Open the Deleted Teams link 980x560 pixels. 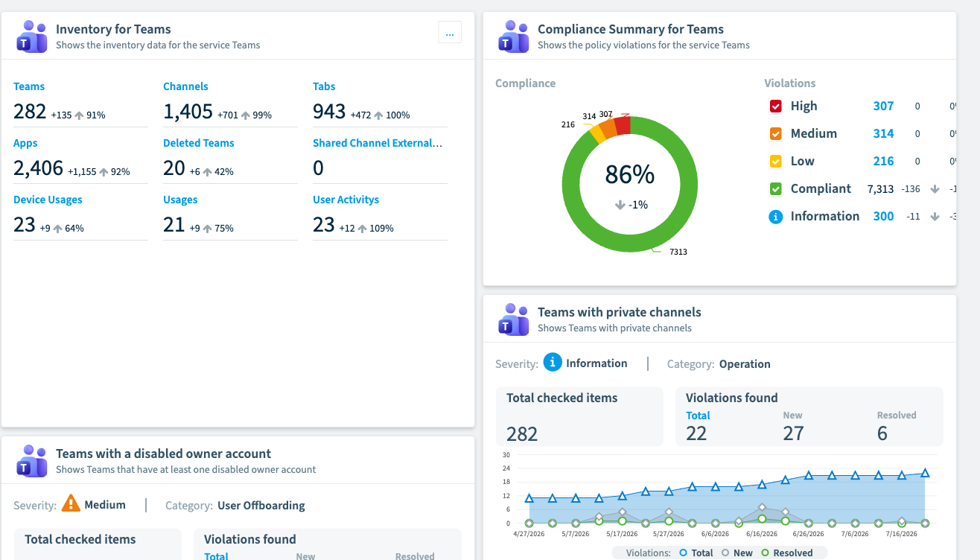click(x=199, y=143)
